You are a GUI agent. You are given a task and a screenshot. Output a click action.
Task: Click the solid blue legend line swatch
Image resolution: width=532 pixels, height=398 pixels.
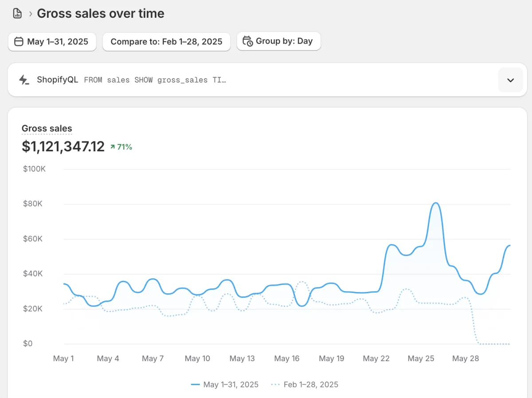(x=196, y=385)
